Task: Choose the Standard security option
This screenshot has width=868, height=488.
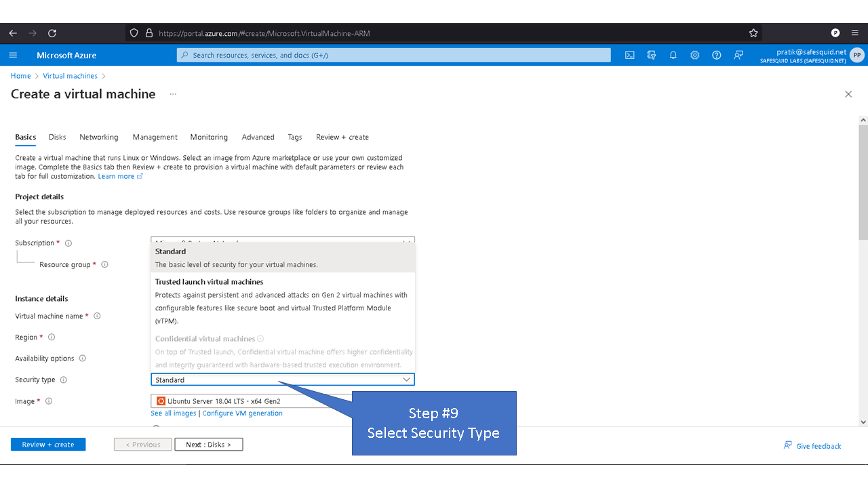Action: pos(283,258)
